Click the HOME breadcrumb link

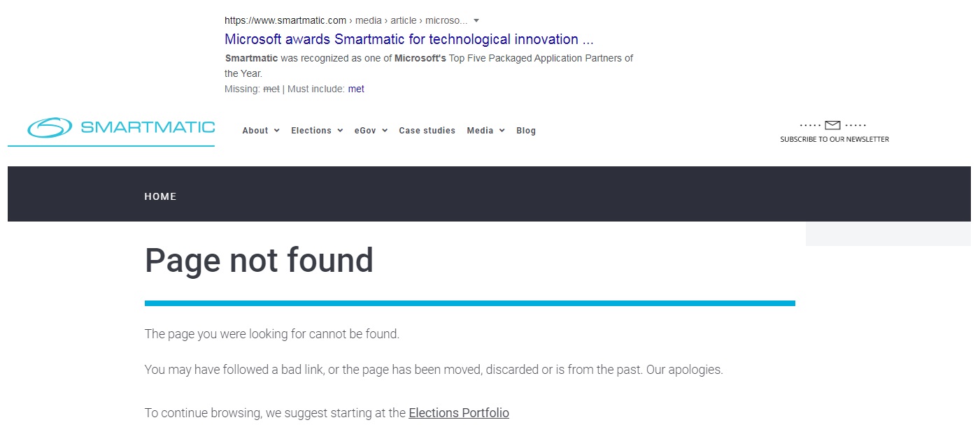point(160,196)
